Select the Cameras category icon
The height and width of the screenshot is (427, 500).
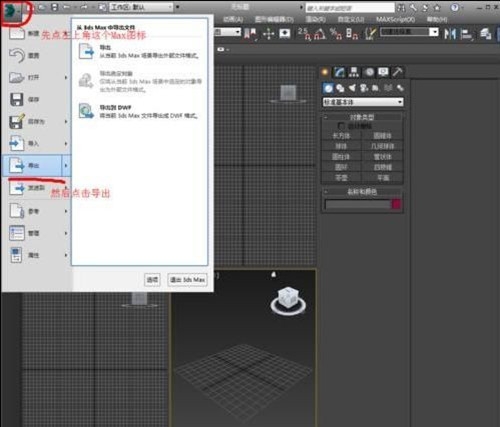tap(364, 88)
